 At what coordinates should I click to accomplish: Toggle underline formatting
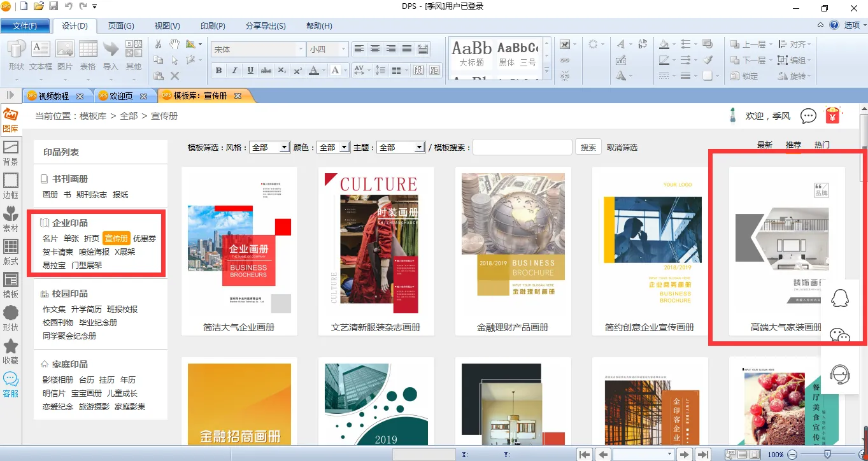[250, 70]
